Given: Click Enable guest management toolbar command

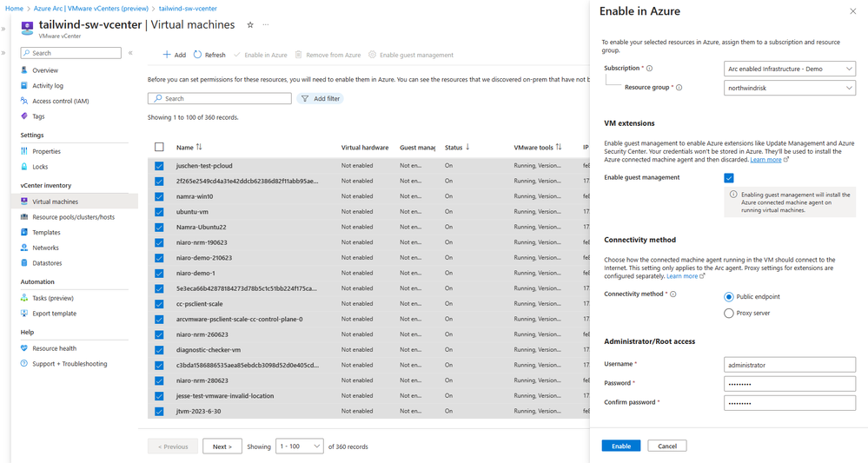Looking at the screenshot, I should (411, 55).
